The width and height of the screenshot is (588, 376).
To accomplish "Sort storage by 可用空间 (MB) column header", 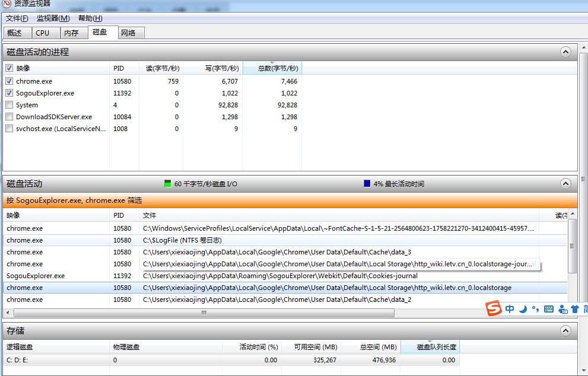I will point(312,347).
